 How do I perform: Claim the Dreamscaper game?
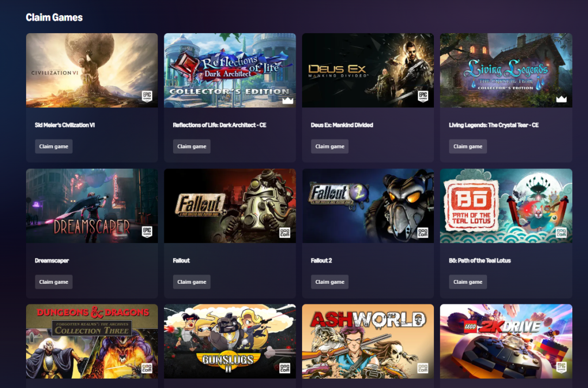(54, 282)
